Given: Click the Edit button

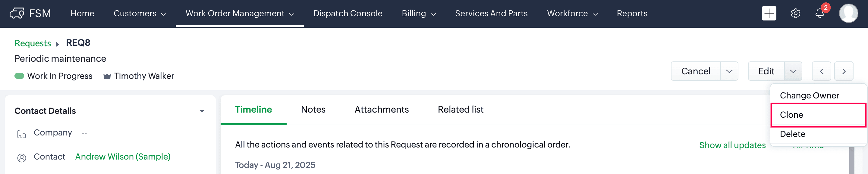Looking at the screenshot, I should [766, 71].
